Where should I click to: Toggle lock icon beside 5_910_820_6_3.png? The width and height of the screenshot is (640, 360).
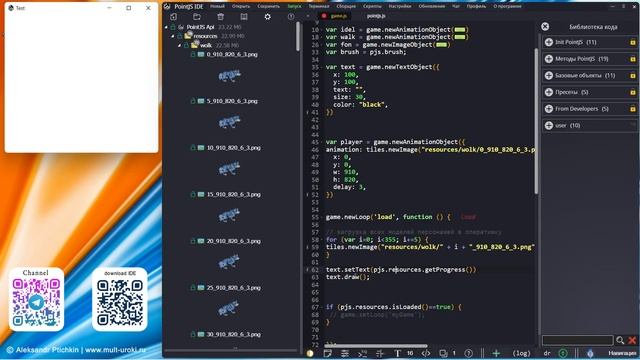193,101
